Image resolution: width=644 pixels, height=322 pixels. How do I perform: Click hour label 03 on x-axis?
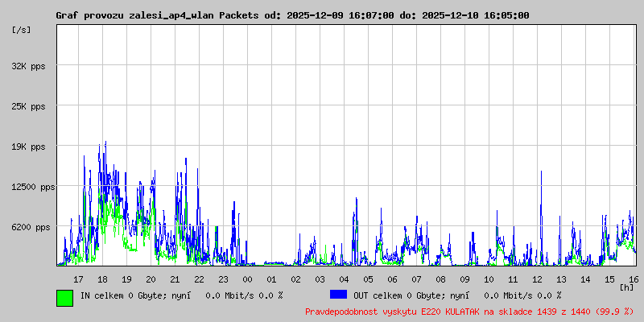320,279
